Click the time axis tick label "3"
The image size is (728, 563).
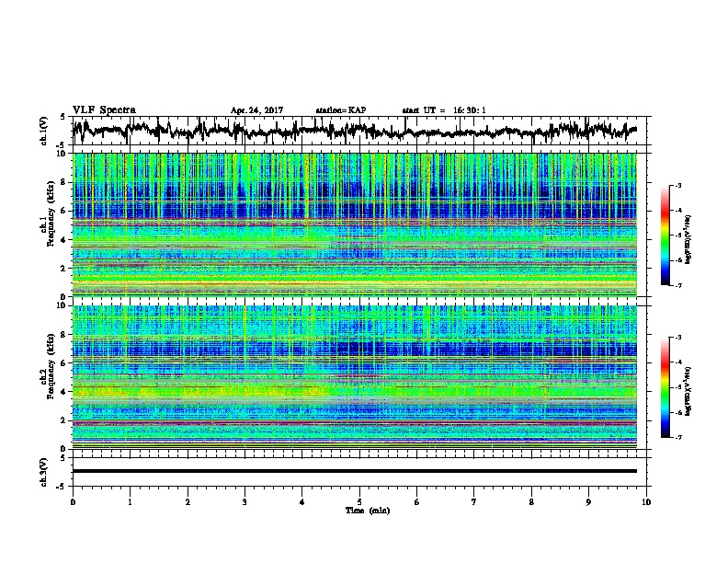[x=245, y=502]
